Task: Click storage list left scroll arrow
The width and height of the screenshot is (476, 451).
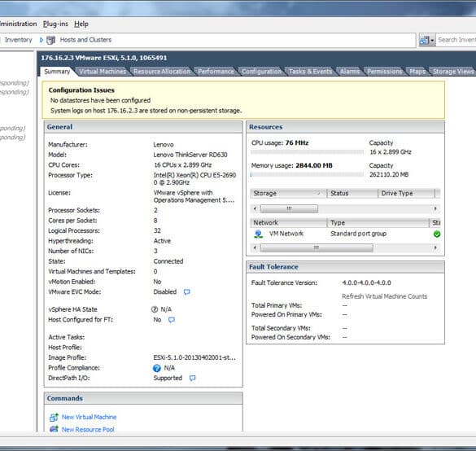Action: tap(255, 208)
